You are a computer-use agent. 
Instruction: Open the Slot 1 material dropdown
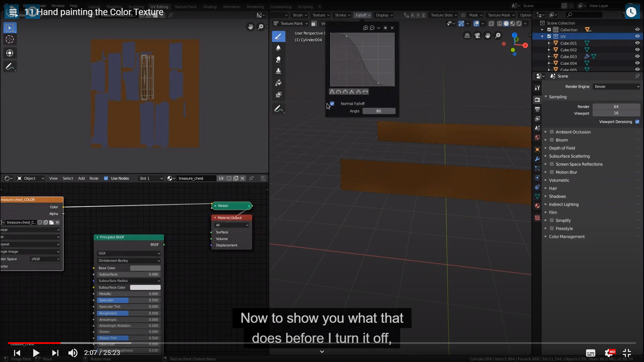[151, 178]
